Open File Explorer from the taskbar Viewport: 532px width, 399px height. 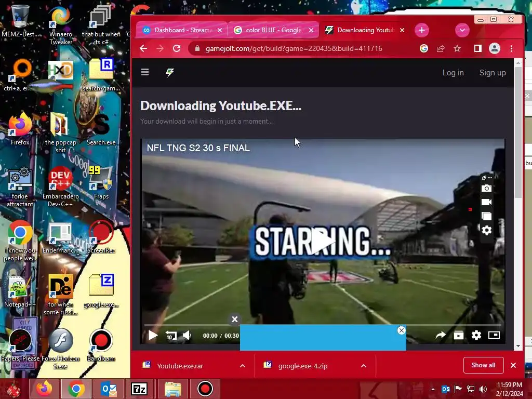point(172,389)
